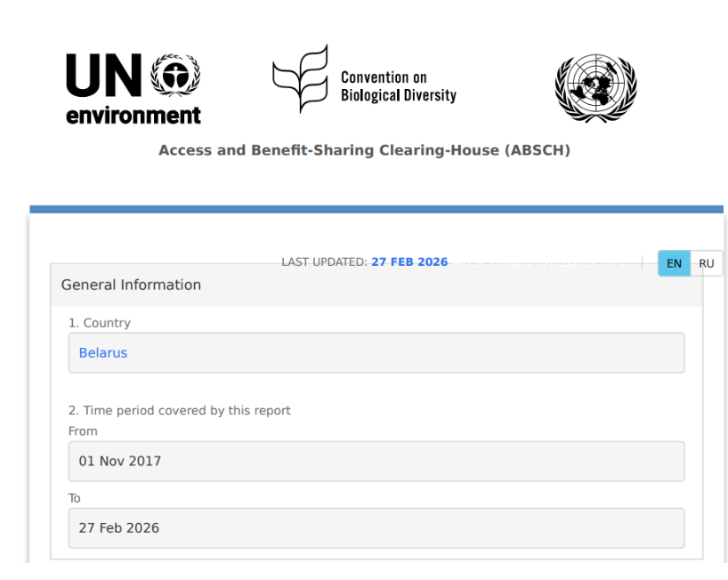Image resolution: width=728 pixels, height=580 pixels.
Task: Click the UNEP wreath emblem beside 'UN'
Action: tap(176, 75)
